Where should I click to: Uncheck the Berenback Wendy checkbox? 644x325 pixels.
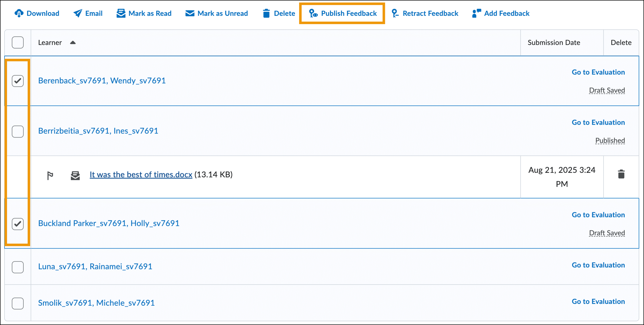pos(18,81)
